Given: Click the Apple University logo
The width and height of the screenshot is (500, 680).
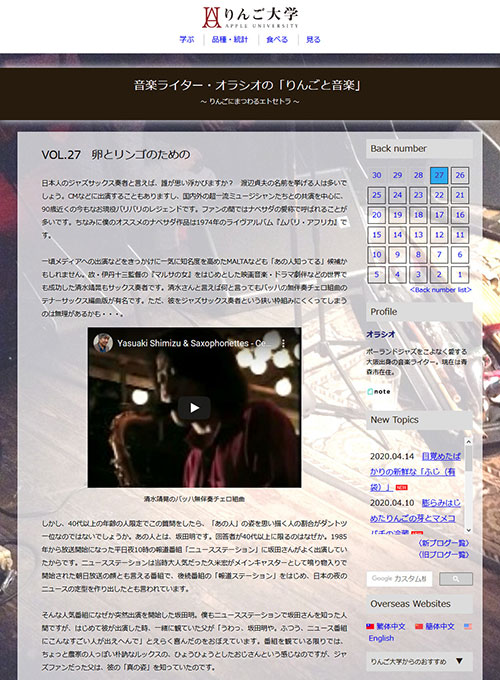Looking at the screenshot, I should click(x=250, y=17).
